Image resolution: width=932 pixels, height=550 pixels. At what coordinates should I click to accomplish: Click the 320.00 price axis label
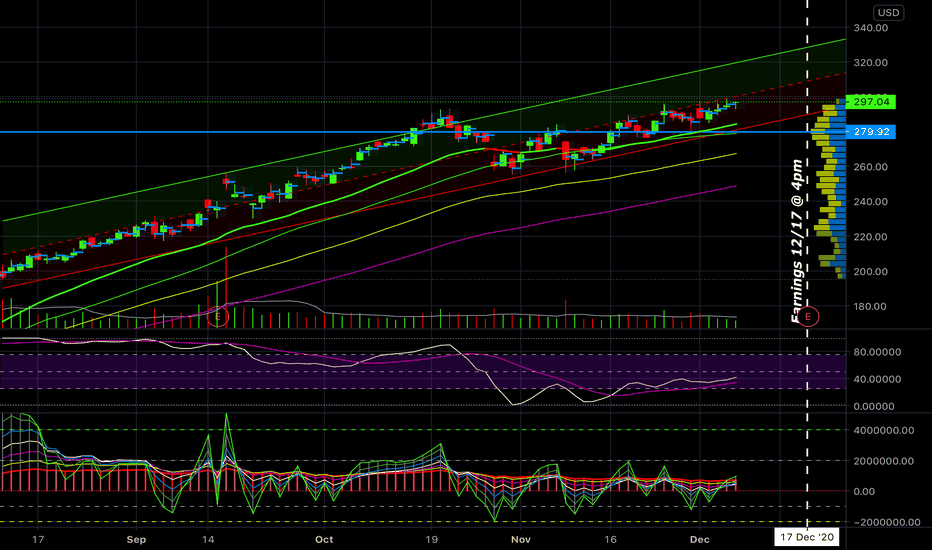point(870,62)
